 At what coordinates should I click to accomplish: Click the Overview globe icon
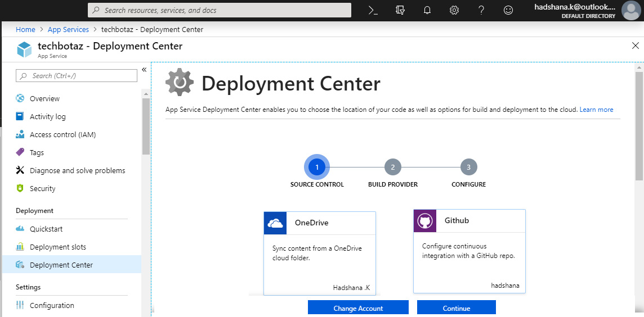20,98
